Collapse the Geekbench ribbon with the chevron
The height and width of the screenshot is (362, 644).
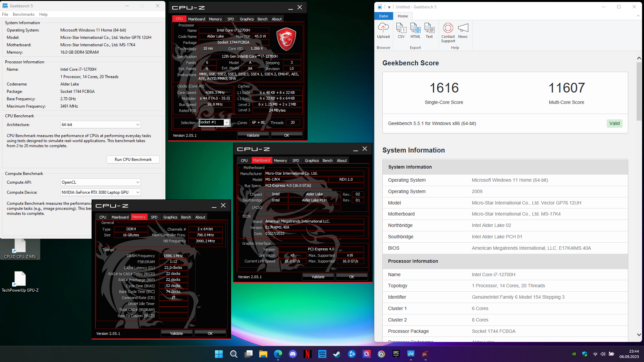pyautogui.click(x=638, y=16)
